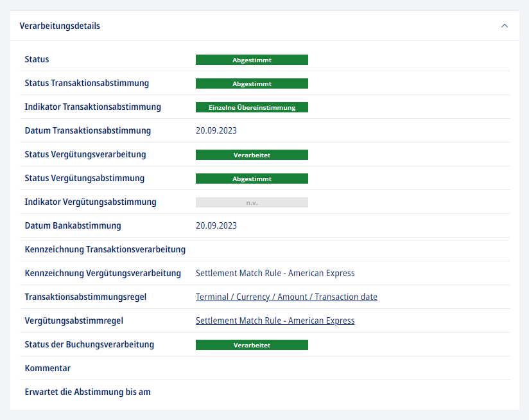Viewport: 529px width, 420px height.
Task: Select the Datum Transaktionsabstimmung date 20.09.2023
Action: 216,130
